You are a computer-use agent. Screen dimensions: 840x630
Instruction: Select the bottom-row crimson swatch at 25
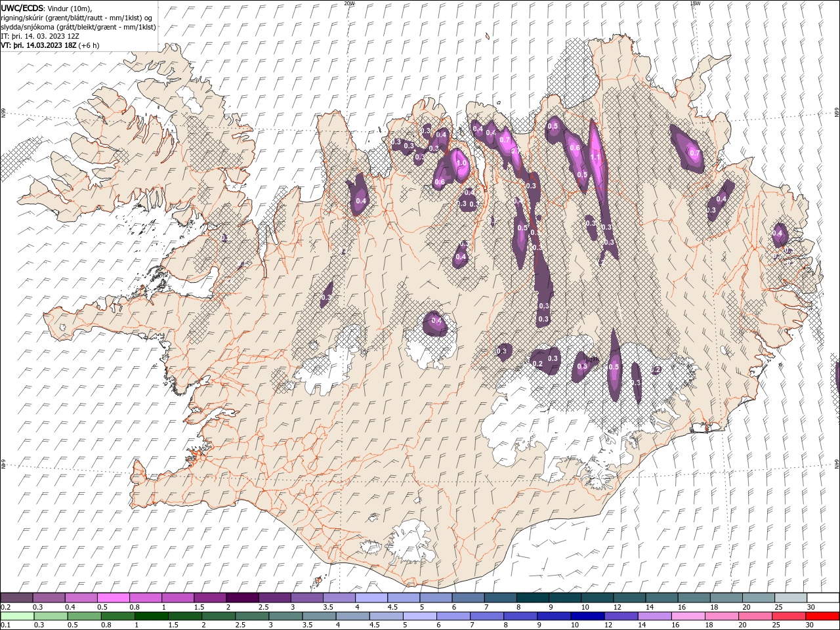click(789, 616)
